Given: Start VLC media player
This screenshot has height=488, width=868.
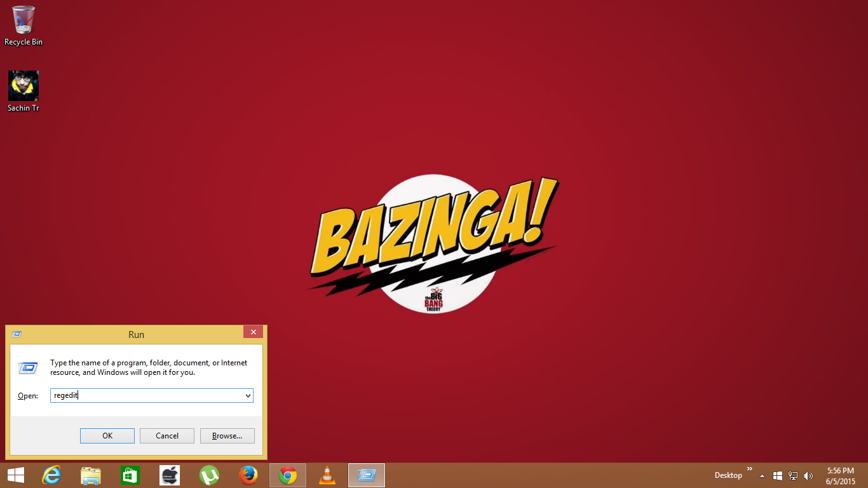Looking at the screenshot, I should click(x=327, y=475).
